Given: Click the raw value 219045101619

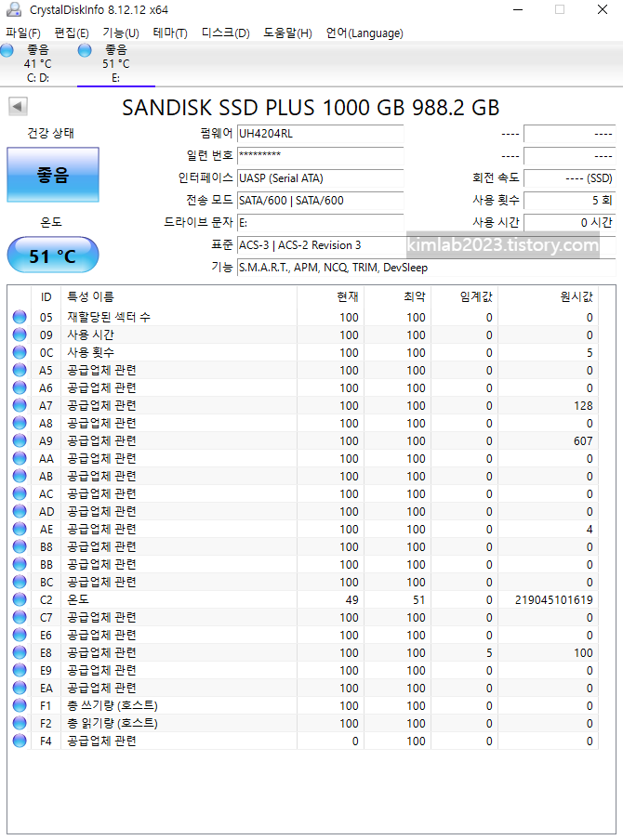Looking at the screenshot, I should (554, 600).
